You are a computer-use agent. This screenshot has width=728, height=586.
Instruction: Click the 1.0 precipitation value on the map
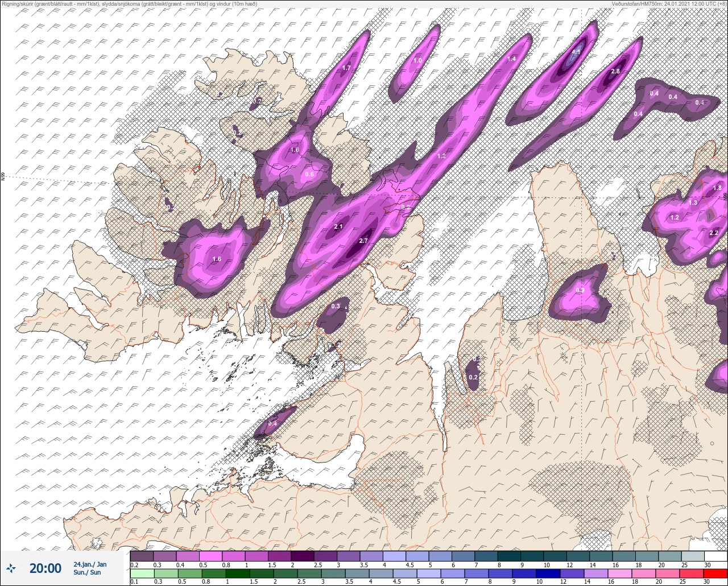coord(417,60)
